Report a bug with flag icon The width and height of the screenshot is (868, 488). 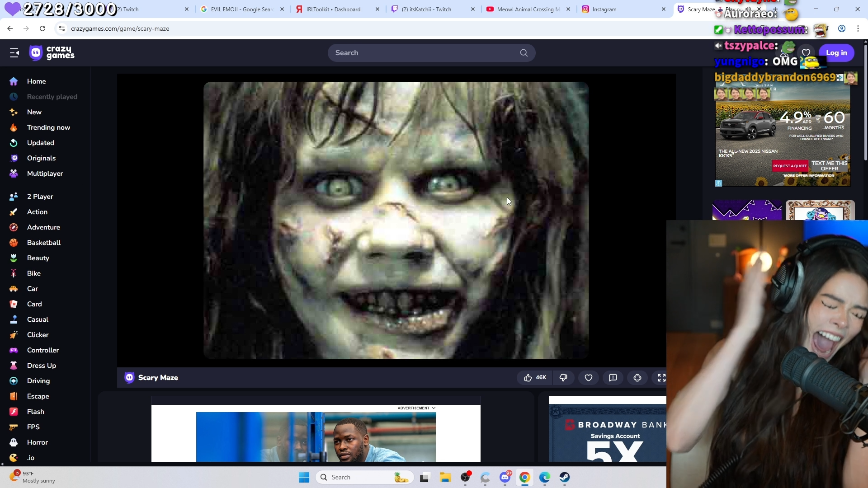(x=613, y=378)
